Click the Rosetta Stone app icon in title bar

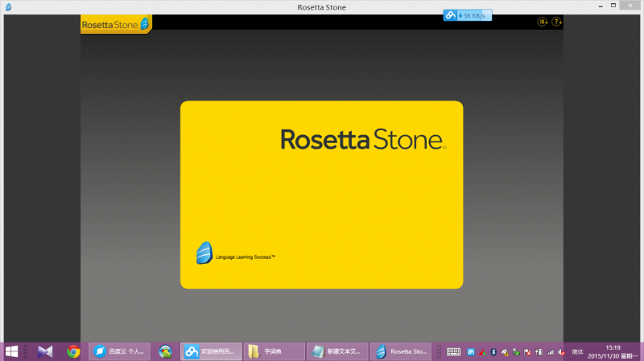8,7
